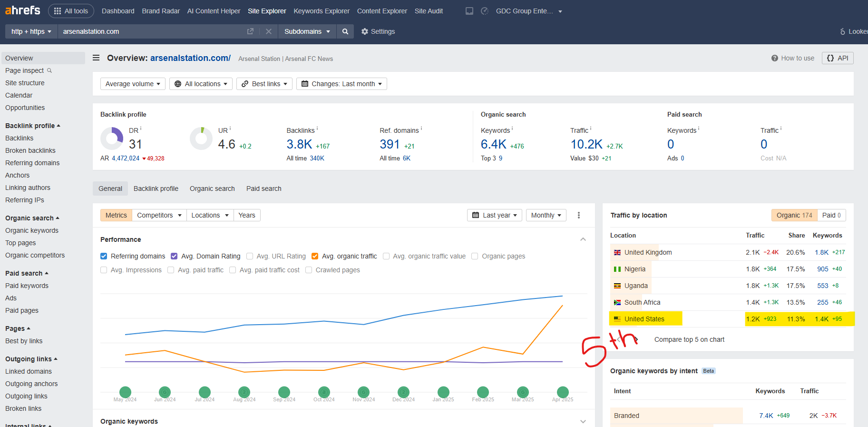Uncheck the Referring domains checkbox

[x=104, y=256]
